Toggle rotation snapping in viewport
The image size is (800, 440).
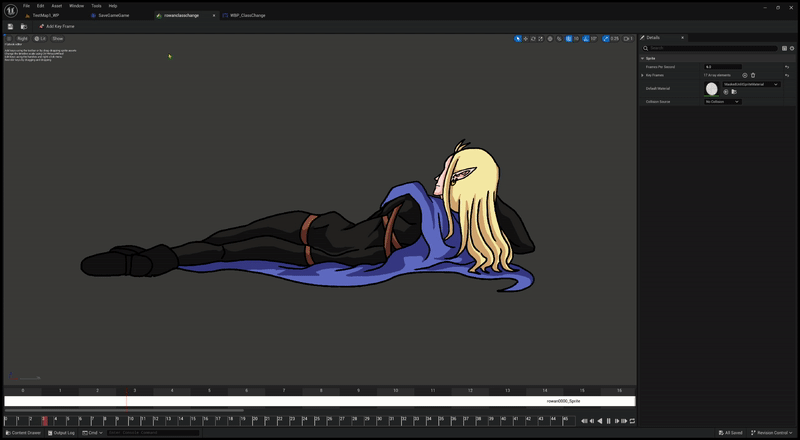tap(586, 39)
